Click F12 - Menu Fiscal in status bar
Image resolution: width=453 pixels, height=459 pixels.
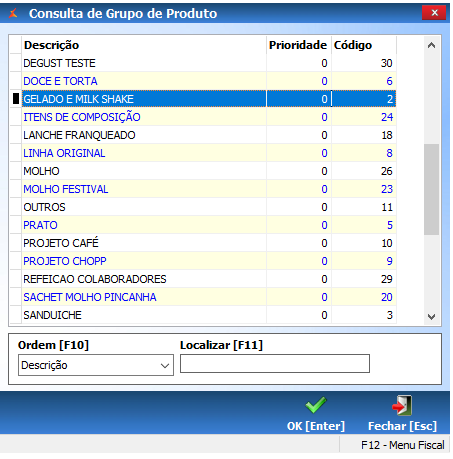click(402, 445)
